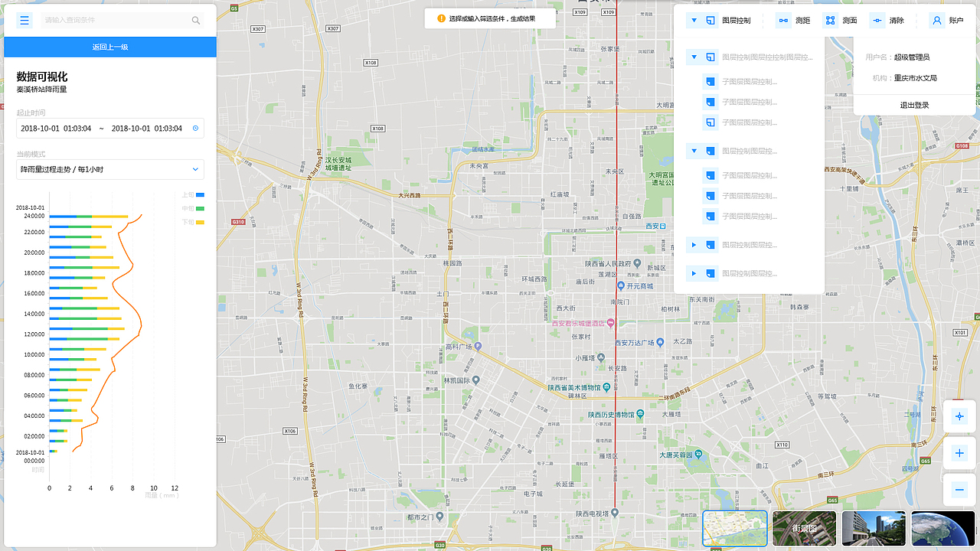Click the search magnifier icon in query box
Screen dimensions: 980x551
[x=194, y=20]
